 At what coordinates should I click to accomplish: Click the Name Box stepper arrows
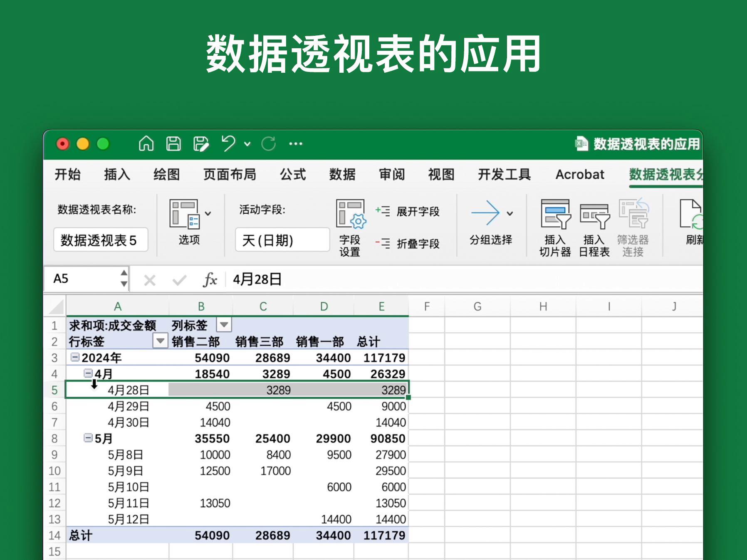[x=124, y=279]
